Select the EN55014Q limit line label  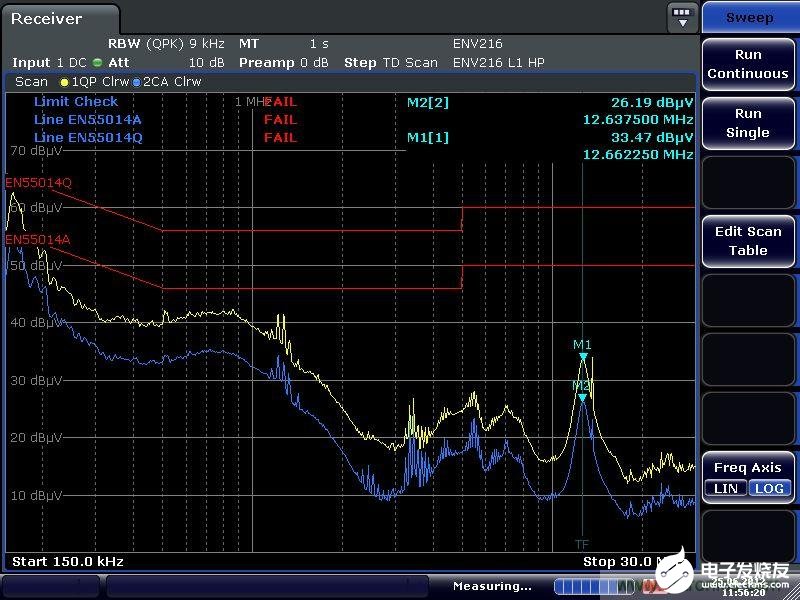pos(38,182)
